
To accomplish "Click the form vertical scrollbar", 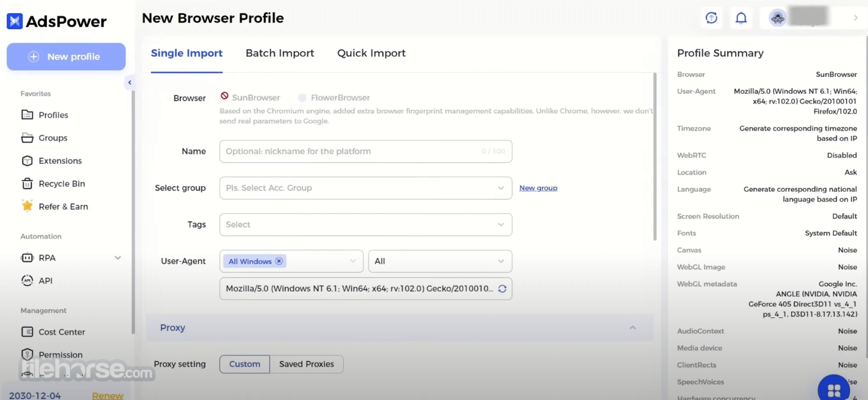I will tap(655, 157).
